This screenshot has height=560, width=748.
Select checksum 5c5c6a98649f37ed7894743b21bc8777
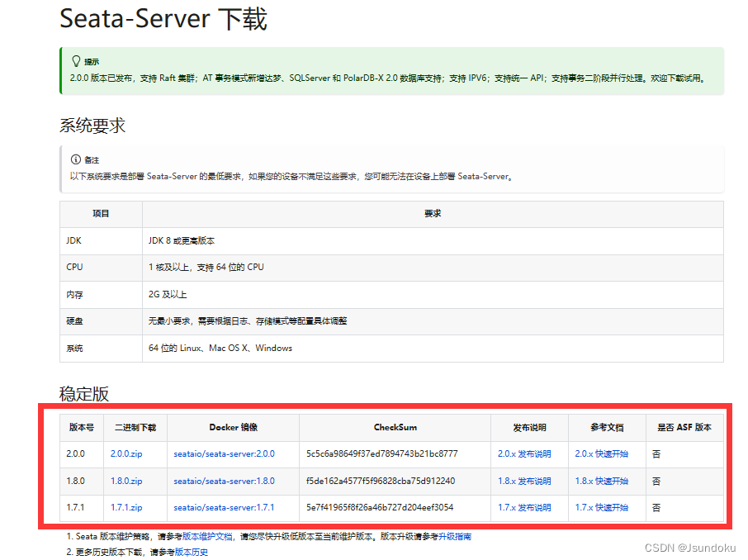381,454
